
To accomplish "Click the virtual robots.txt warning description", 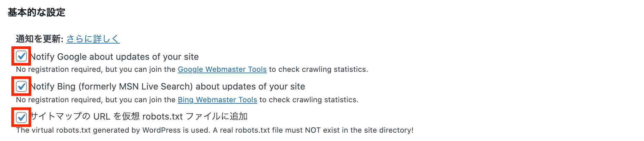I will click(x=215, y=130).
